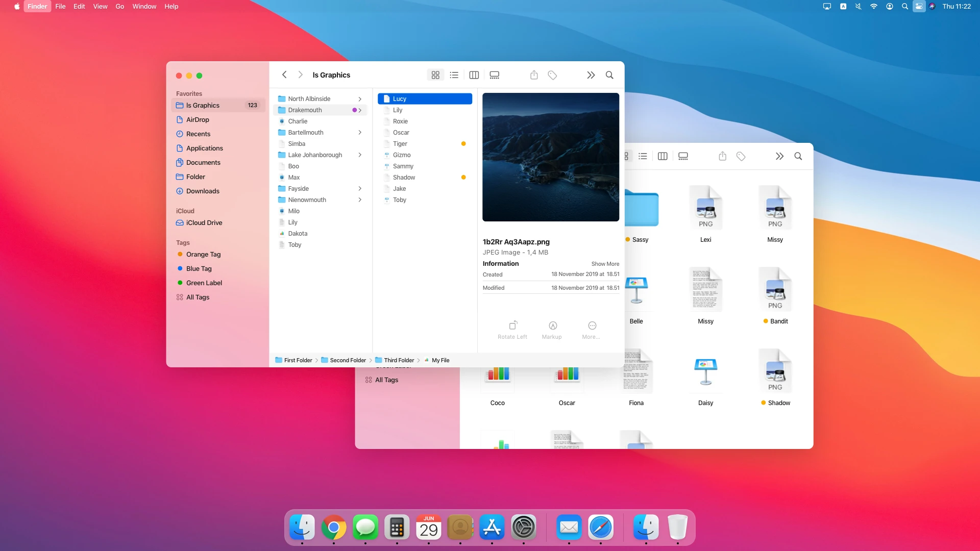The height and width of the screenshot is (551, 980).
Task: Click Second Folder in the breadcrumb path
Action: (x=348, y=360)
